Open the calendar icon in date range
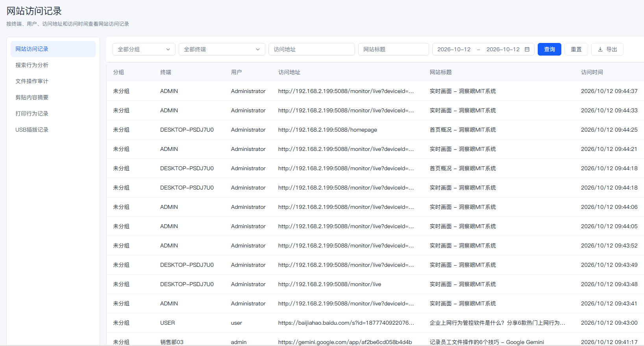The height and width of the screenshot is (346, 644). tap(527, 49)
